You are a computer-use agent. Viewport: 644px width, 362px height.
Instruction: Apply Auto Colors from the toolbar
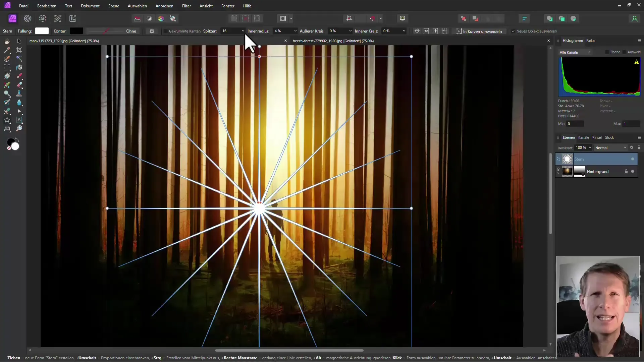(x=161, y=18)
